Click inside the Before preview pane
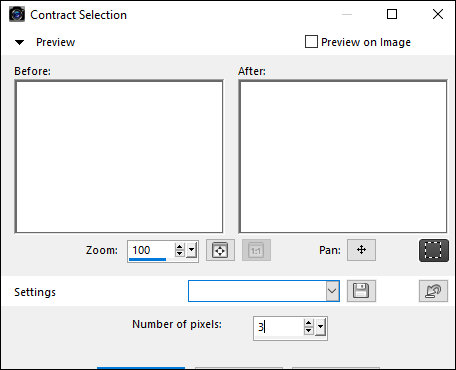 pos(119,157)
